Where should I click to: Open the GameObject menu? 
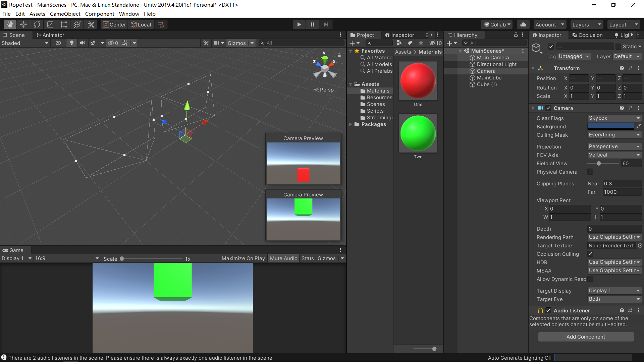(65, 14)
